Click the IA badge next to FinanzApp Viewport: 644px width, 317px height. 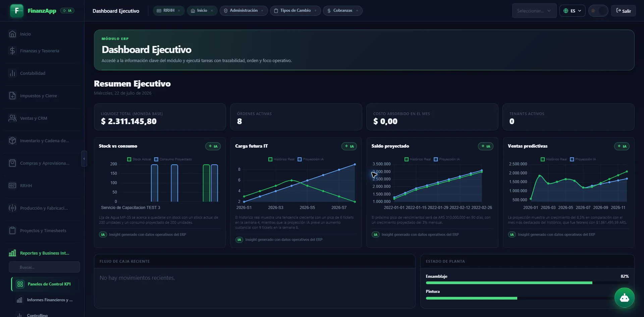click(x=67, y=11)
